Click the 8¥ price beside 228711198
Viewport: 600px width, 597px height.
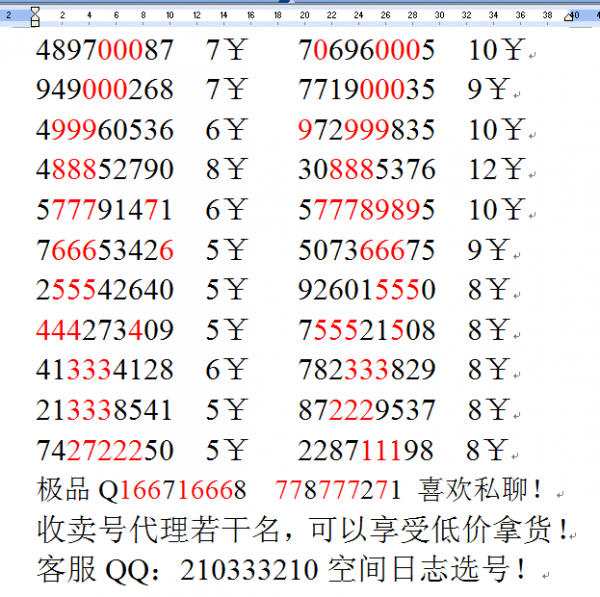click(x=487, y=450)
